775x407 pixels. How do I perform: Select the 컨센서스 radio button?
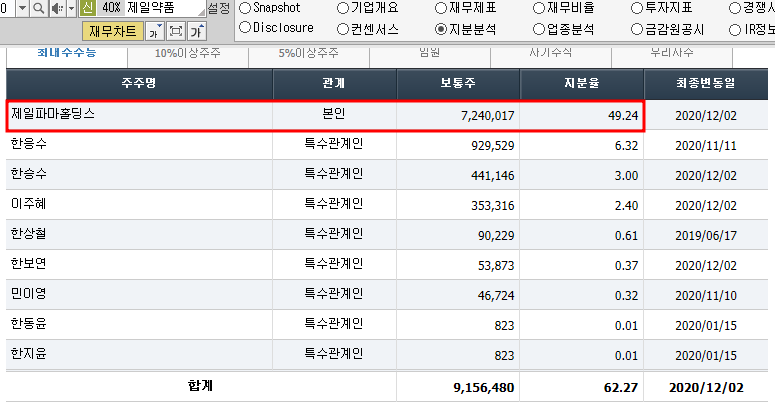(343, 29)
